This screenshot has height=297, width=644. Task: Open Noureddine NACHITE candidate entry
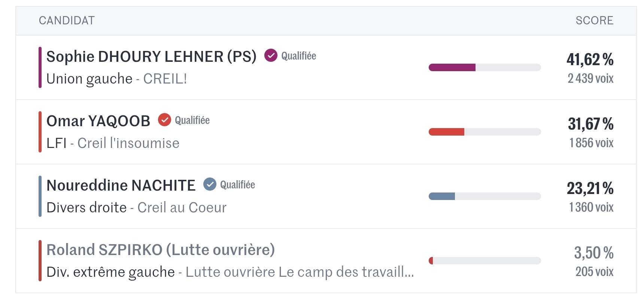click(121, 185)
